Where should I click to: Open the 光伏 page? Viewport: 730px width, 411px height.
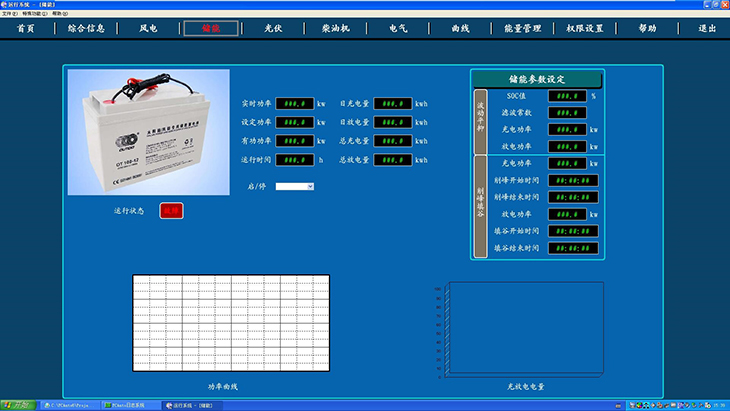(272, 29)
